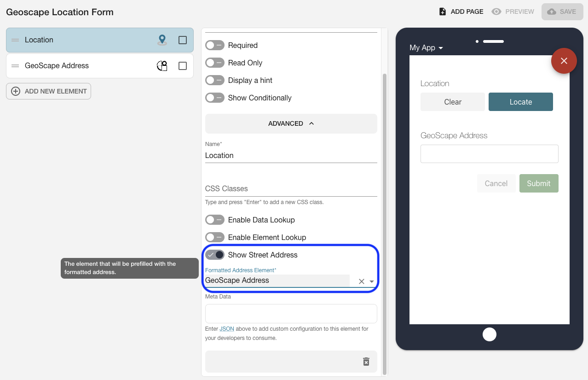Close the preview with red X button
The width and height of the screenshot is (588, 380).
(564, 61)
